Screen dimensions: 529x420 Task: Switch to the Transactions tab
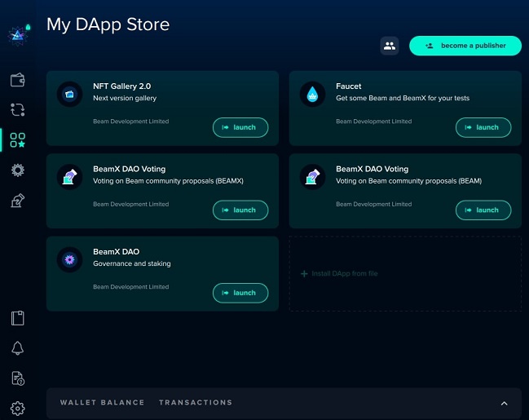[196, 402]
